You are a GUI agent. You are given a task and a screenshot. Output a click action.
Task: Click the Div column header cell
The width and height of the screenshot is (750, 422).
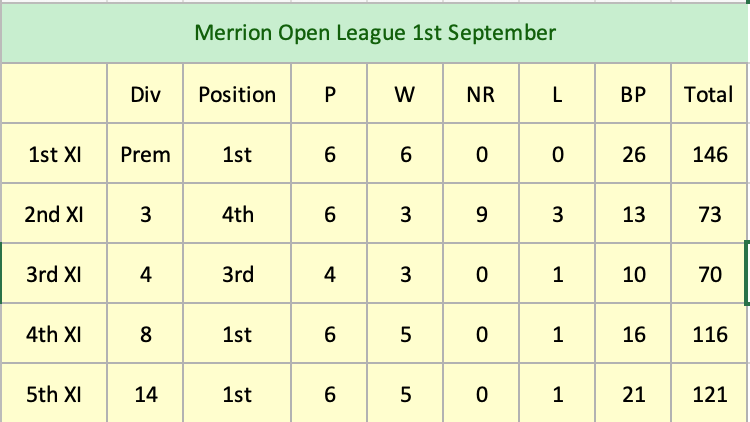click(146, 95)
